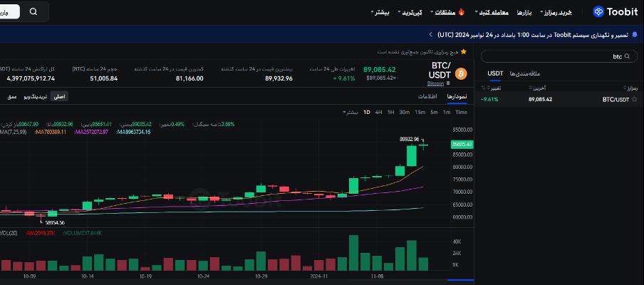The image size is (644, 285).
Task: Click the search icon in market search box
Action: tap(627, 57)
